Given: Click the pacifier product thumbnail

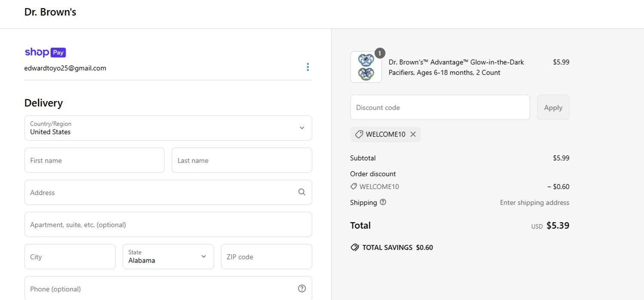Looking at the screenshot, I should 366,67.
